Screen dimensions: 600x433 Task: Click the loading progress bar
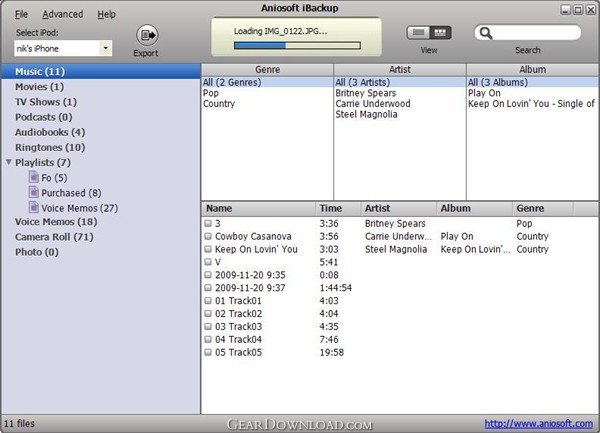click(297, 46)
